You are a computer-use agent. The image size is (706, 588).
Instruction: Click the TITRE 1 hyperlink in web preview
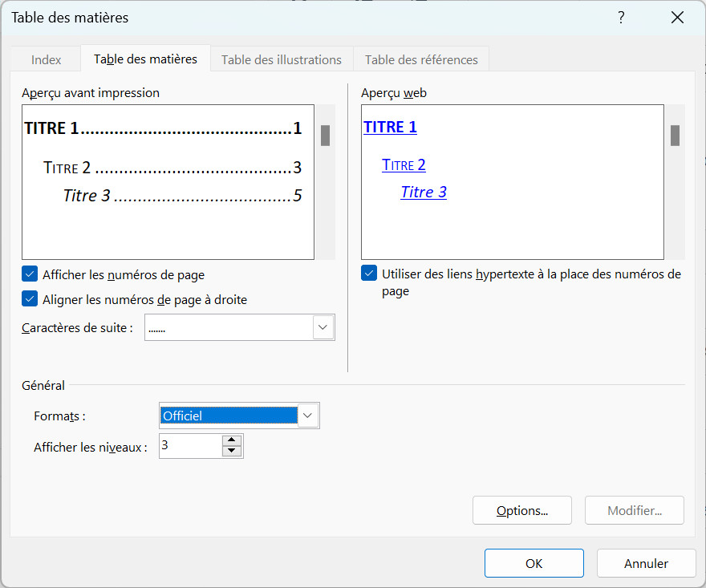tap(390, 127)
